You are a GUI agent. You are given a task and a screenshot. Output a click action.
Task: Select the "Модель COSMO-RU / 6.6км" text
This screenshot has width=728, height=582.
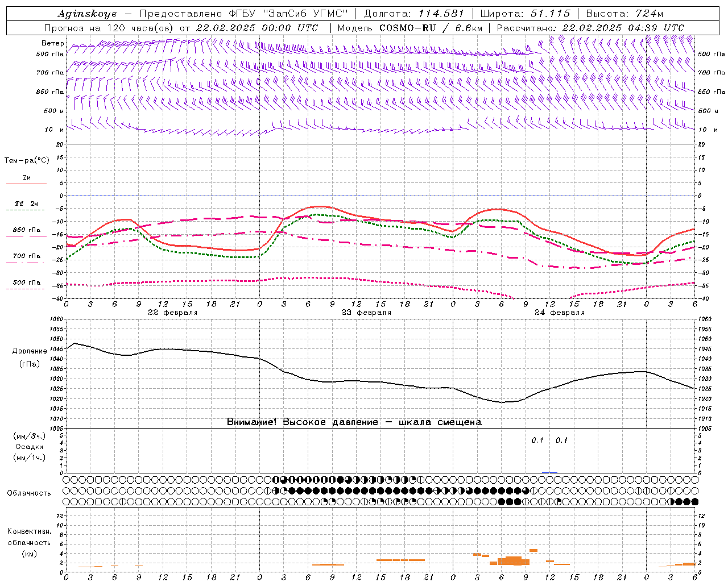[409, 28]
